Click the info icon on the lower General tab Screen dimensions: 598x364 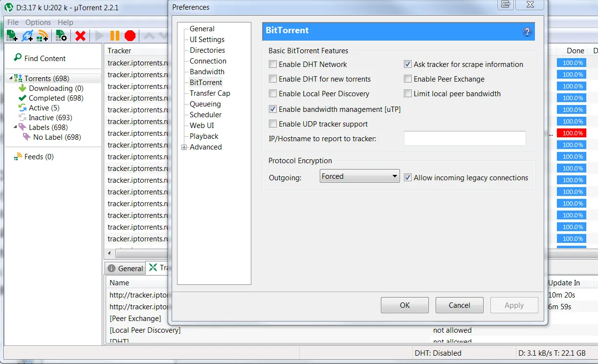pos(111,268)
